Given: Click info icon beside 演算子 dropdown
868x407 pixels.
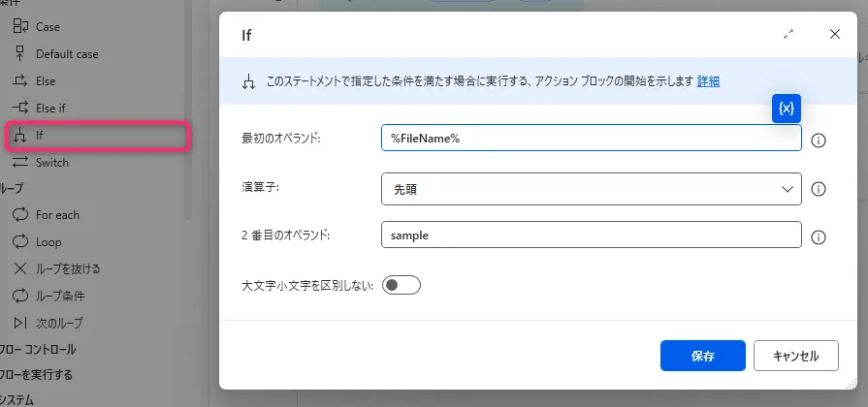Looking at the screenshot, I should tap(818, 190).
